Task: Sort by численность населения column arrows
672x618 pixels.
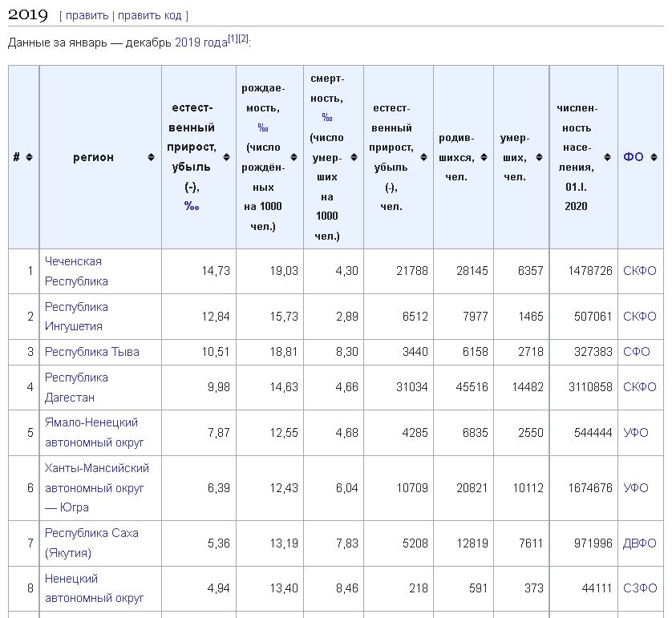Action: point(607,157)
